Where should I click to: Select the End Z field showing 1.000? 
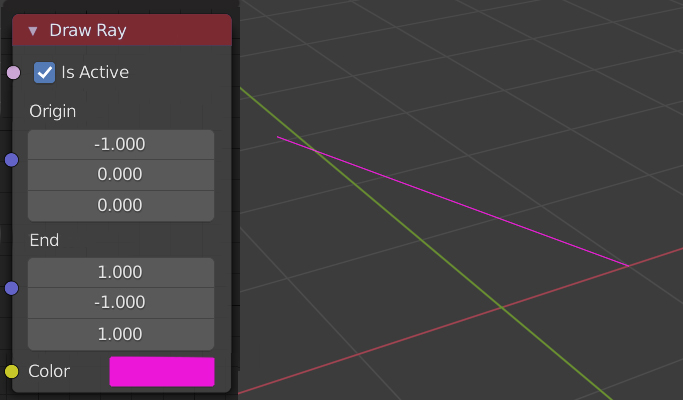tap(121, 334)
